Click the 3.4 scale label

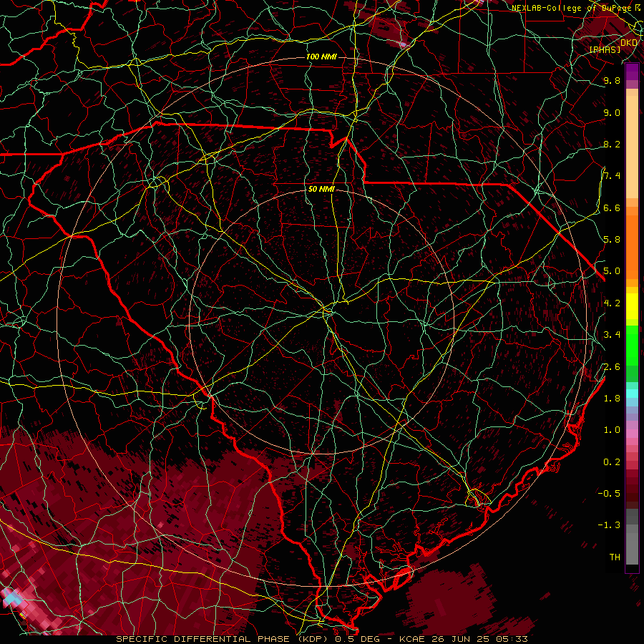(612, 335)
